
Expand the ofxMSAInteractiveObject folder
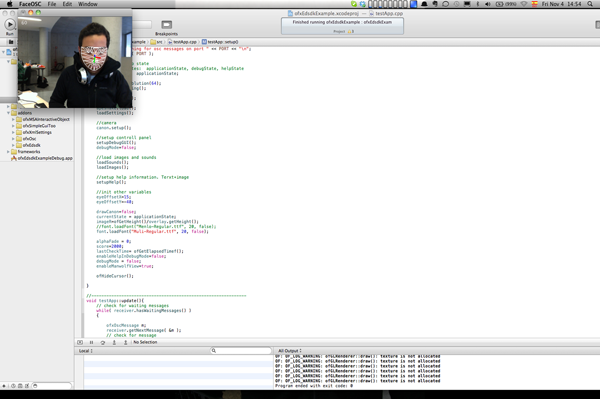[x=13, y=119]
